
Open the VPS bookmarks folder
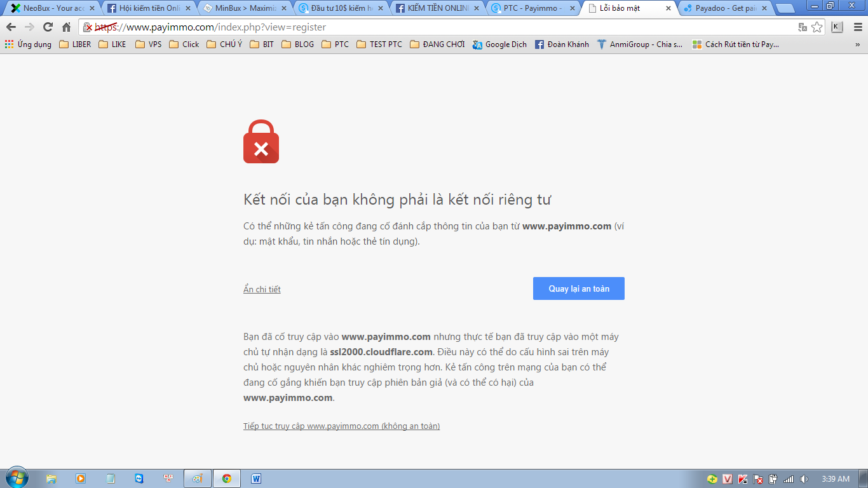tap(149, 44)
